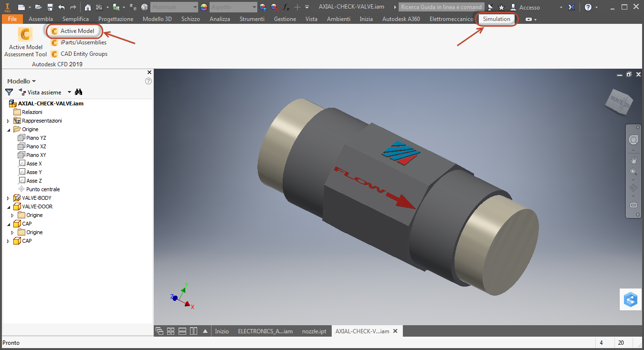Viewport: 644px width, 350px height.
Task: Click the Open file folder icon
Action: [38, 7]
